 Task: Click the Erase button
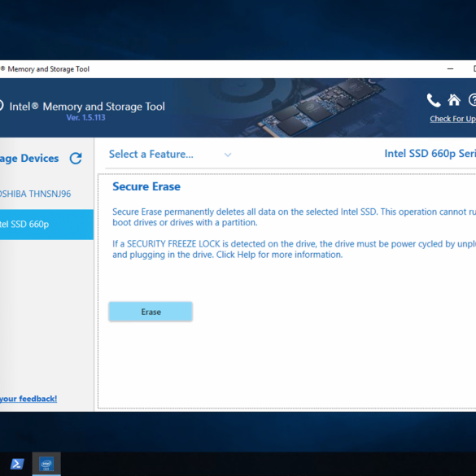coord(151,312)
